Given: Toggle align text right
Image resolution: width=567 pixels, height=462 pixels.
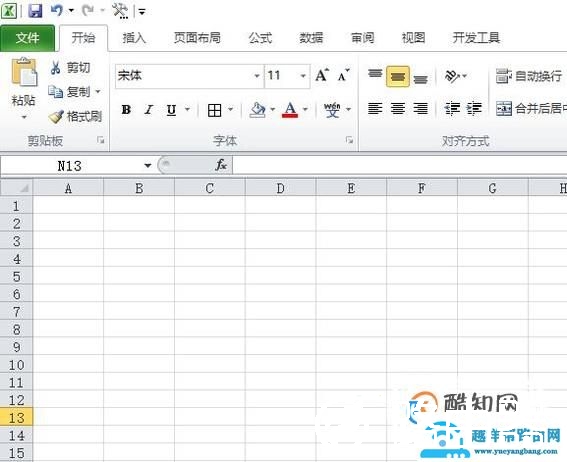Looking at the screenshot, I should click(x=421, y=108).
